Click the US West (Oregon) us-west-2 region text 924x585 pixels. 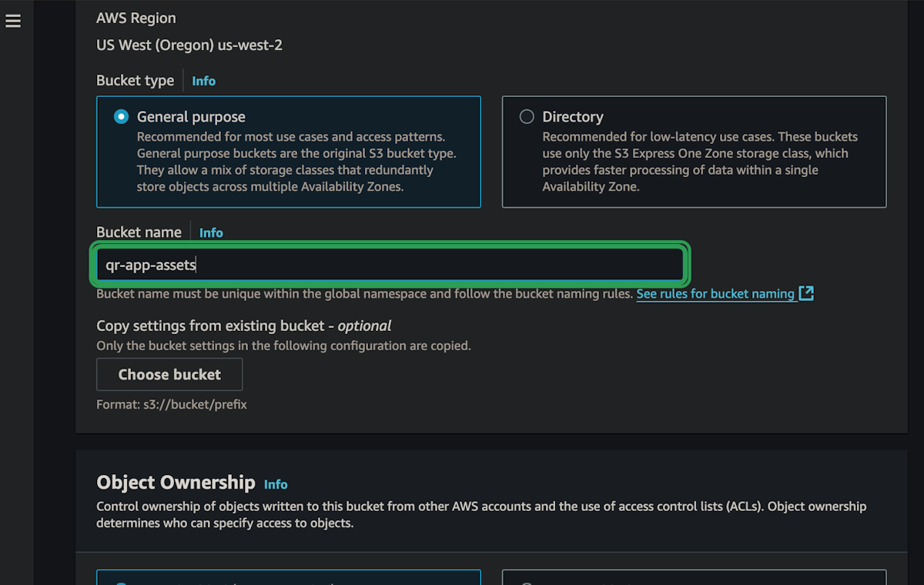[x=189, y=45]
